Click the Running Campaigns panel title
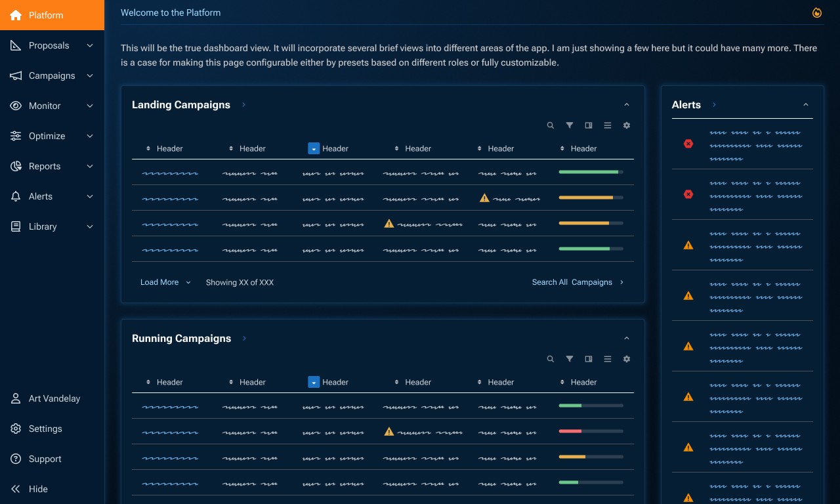The width and height of the screenshot is (840, 504). click(x=182, y=339)
